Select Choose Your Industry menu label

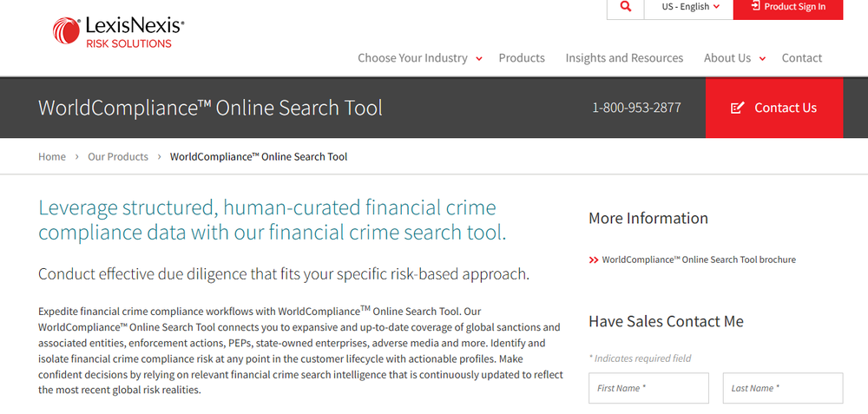point(412,57)
